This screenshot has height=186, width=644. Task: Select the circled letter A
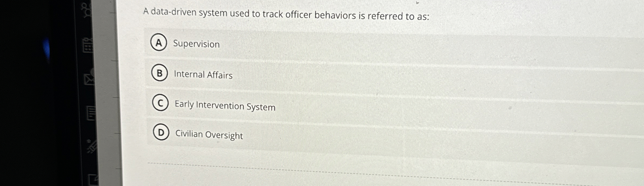(x=159, y=43)
